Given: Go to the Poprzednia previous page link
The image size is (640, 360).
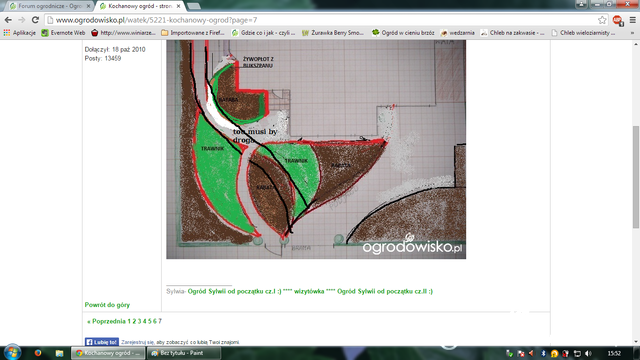Looking at the screenshot, I should [x=106, y=321].
